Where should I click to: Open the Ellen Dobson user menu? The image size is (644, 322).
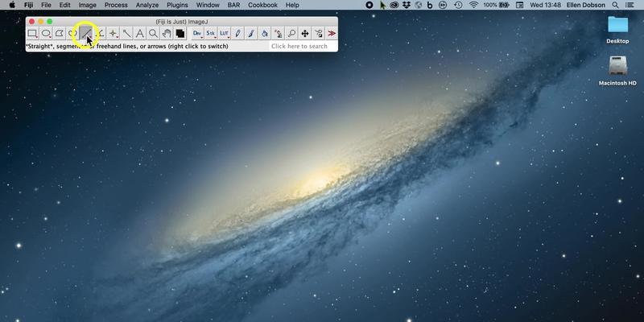click(x=586, y=5)
